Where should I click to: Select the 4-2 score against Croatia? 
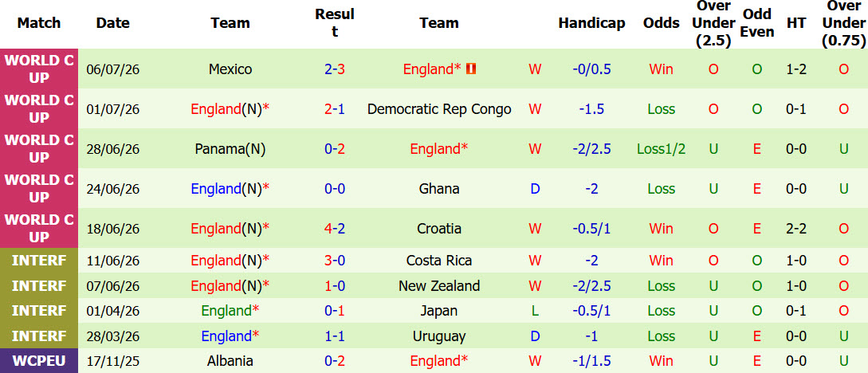[334, 229]
